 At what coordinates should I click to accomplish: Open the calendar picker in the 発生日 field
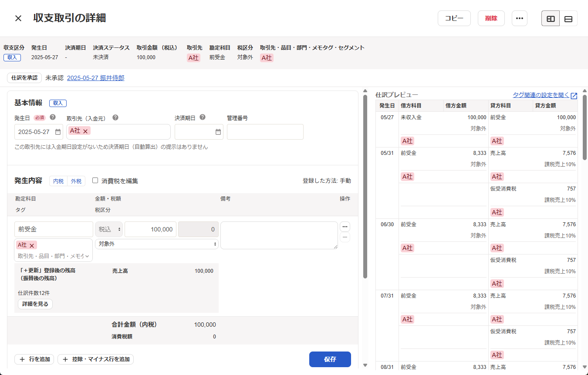point(57,132)
